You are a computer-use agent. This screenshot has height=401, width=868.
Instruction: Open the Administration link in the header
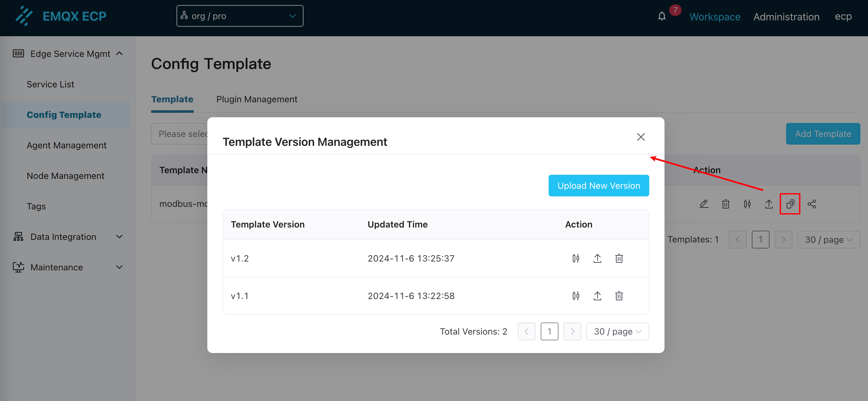coord(786,17)
